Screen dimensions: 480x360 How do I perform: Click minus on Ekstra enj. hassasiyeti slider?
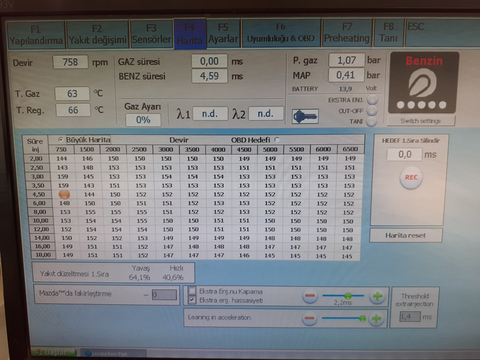click(310, 296)
